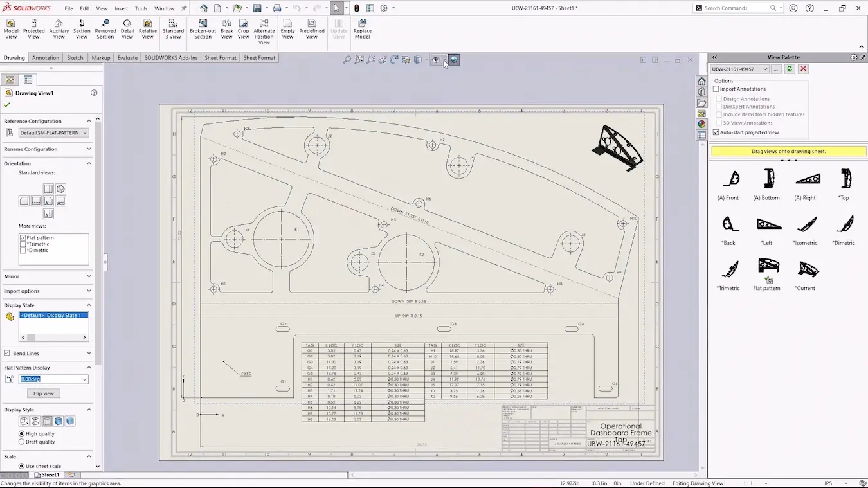Screen dimensions: 868x488
Task: Enable the Import Annotations checkbox
Action: coord(716,89)
